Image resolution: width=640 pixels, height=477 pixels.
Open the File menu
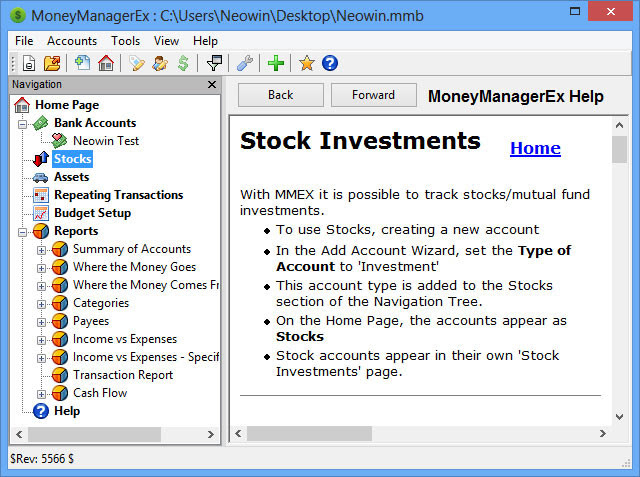point(24,41)
